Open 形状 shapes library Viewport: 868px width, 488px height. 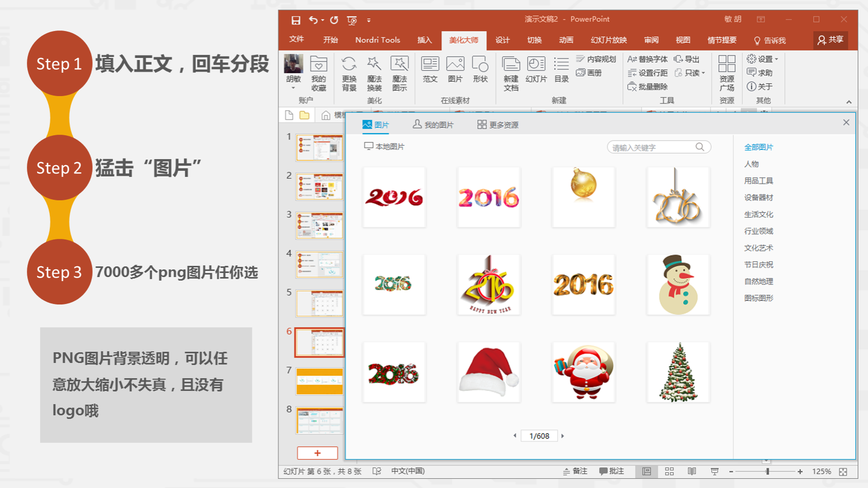click(480, 70)
